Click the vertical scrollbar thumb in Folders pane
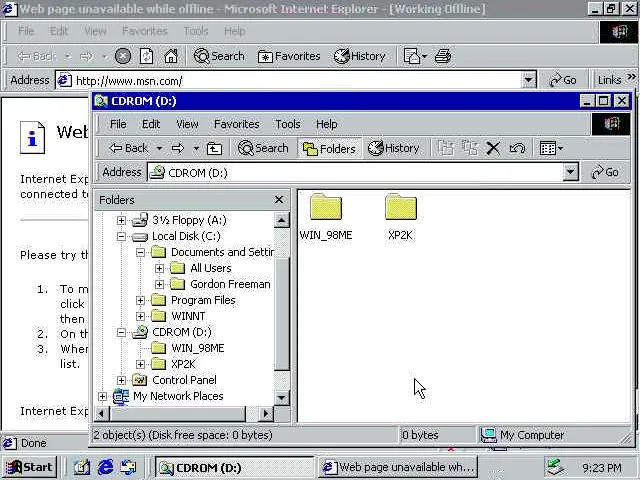 [281, 314]
